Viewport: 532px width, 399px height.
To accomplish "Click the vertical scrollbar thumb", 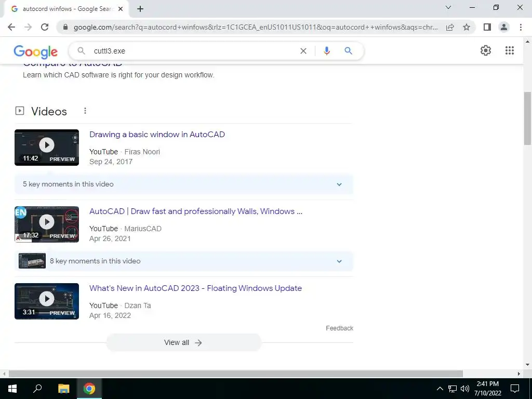I will pos(527,119).
